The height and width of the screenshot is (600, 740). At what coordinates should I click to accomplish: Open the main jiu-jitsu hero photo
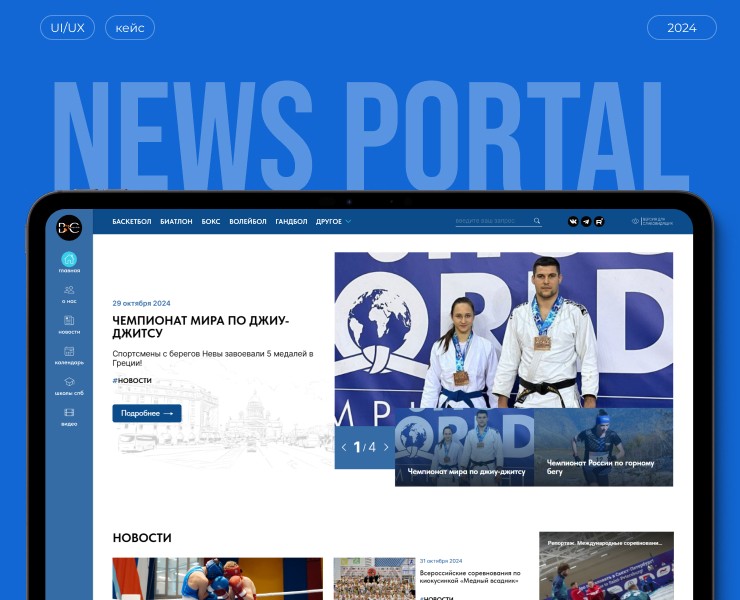504,330
